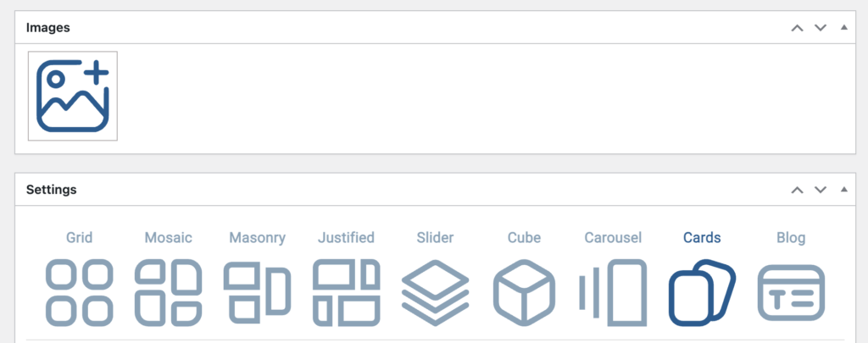
Task: Move the Settings panel up
Action: pyautogui.click(x=797, y=190)
